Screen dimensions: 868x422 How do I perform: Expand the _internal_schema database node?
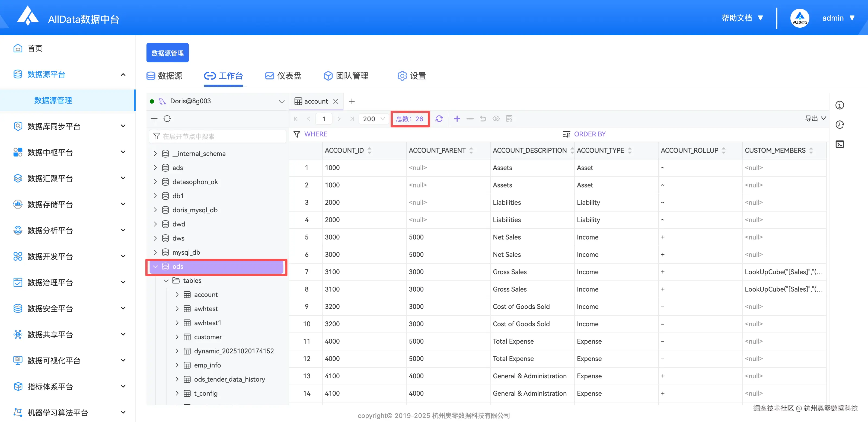155,154
